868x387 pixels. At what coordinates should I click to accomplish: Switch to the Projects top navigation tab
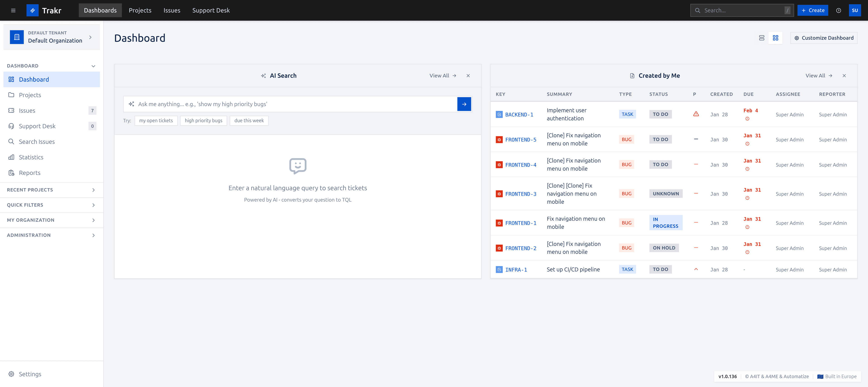coord(140,10)
